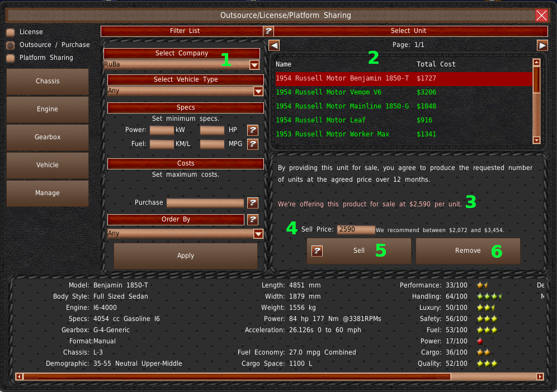Open the Select Company dropdown showing RuBa

pyautogui.click(x=254, y=65)
